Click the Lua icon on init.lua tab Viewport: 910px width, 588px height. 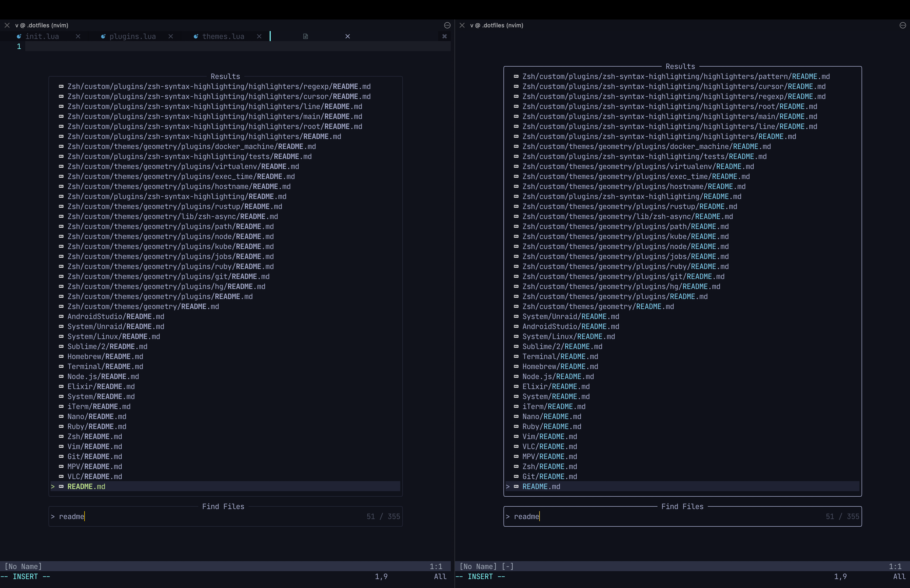click(19, 36)
